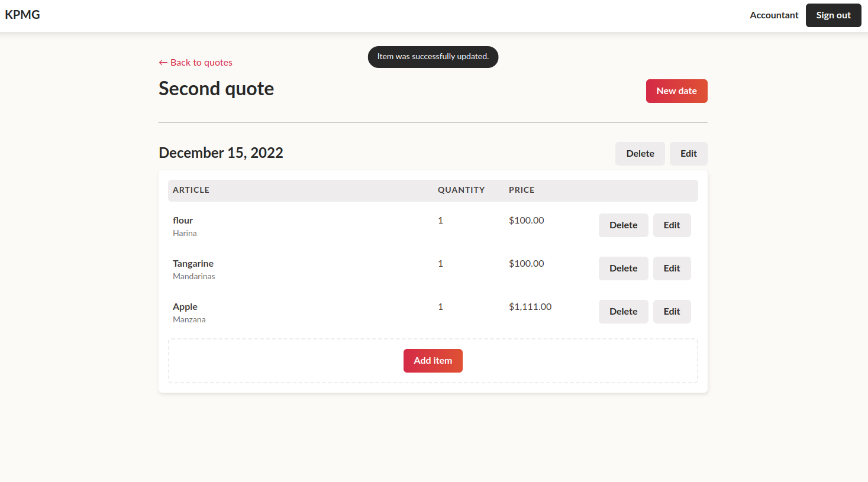Screen dimensions: 868x482
Task: Delete the December 15, 2022 date
Action: (x=640, y=153)
